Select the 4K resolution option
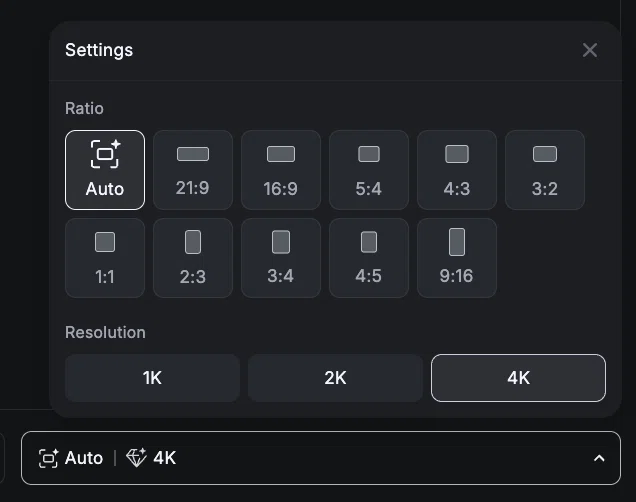Image resolution: width=636 pixels, height=502 pixels. (x=518, y=378)
